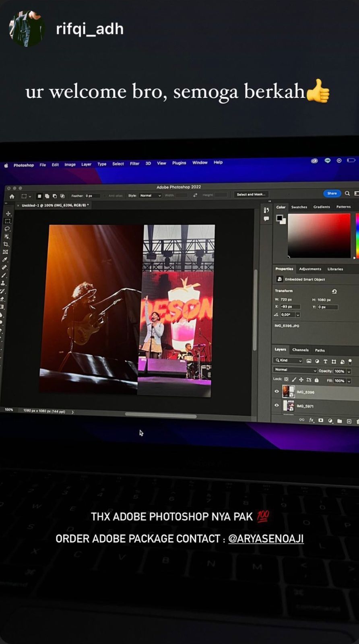Toggle the layer filtering switch
359x644 pixels.
(350, 361)
